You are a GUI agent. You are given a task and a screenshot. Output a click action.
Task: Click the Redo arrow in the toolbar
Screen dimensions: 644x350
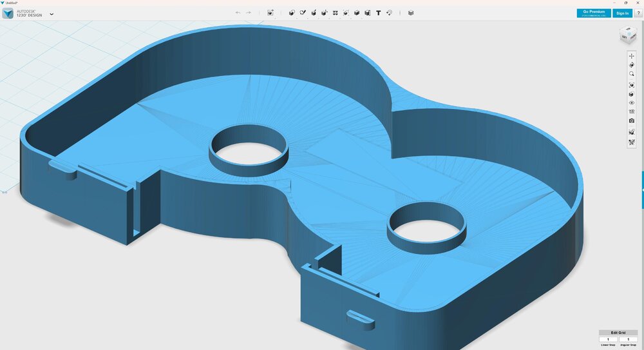tap(249, 13)
